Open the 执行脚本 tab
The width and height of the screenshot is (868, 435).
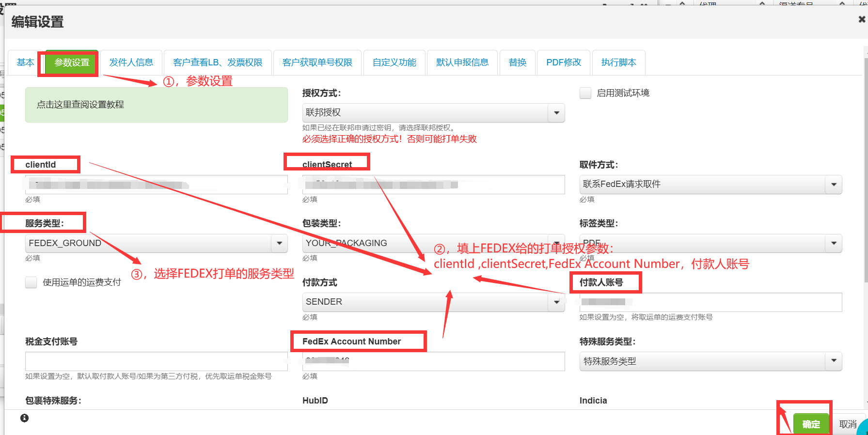pos(619,62)
